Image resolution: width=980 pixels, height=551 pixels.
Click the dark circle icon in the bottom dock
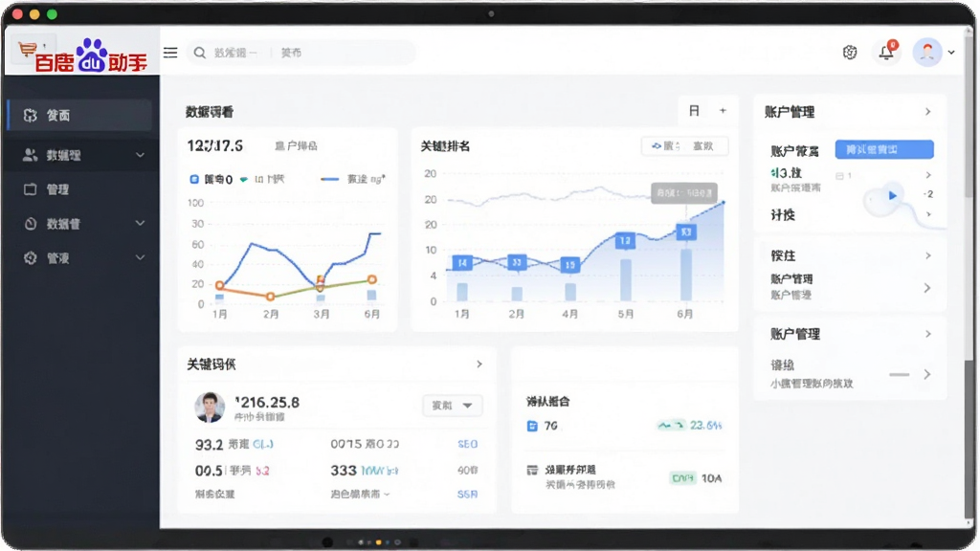(327, 542)
